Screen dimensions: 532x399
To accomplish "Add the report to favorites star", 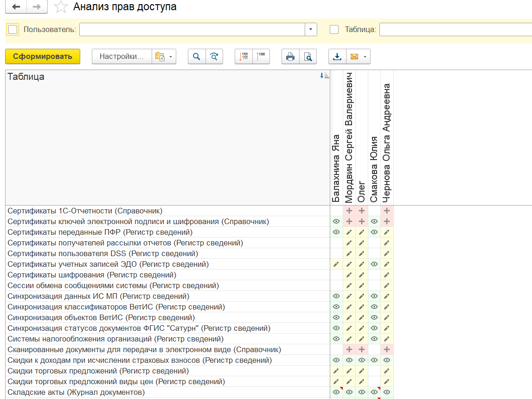I will tap(61, 7).
